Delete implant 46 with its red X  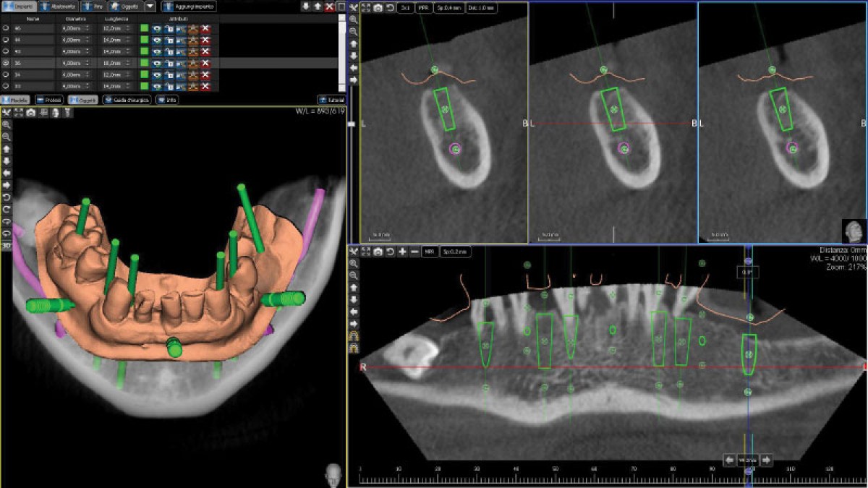coord(205,28)
